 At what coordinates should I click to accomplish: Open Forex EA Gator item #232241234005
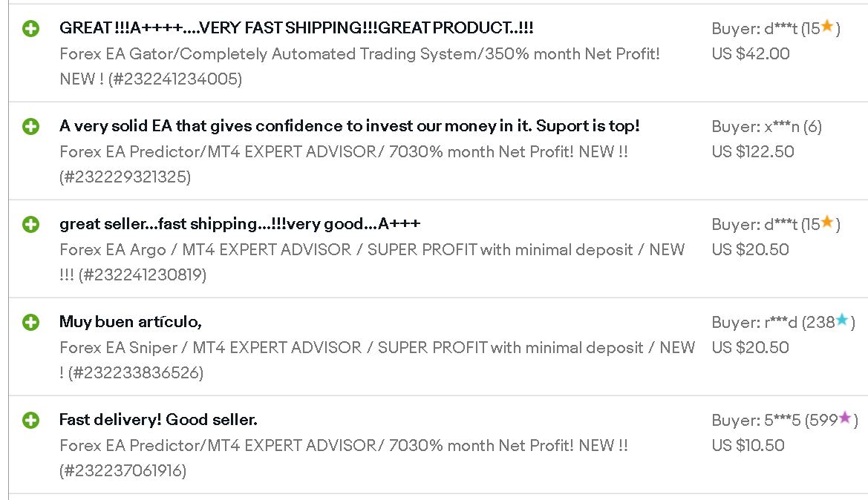click(360, 66)
